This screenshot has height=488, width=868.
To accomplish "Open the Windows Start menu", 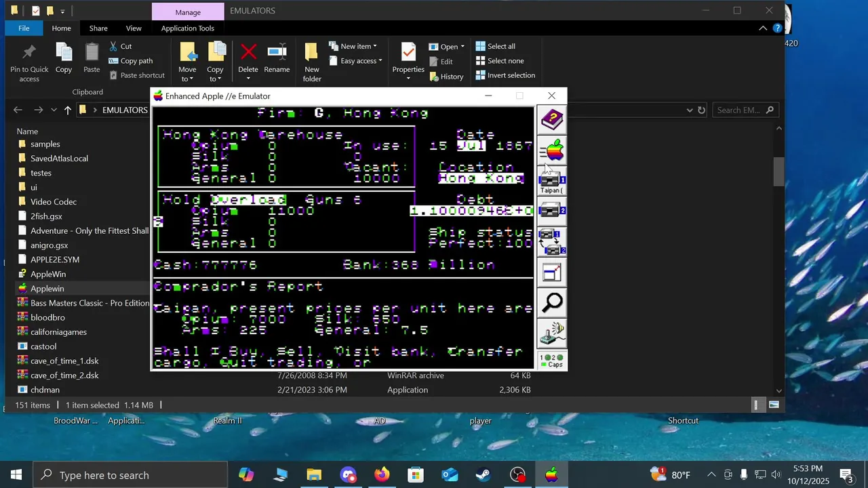I will (16, 475).
